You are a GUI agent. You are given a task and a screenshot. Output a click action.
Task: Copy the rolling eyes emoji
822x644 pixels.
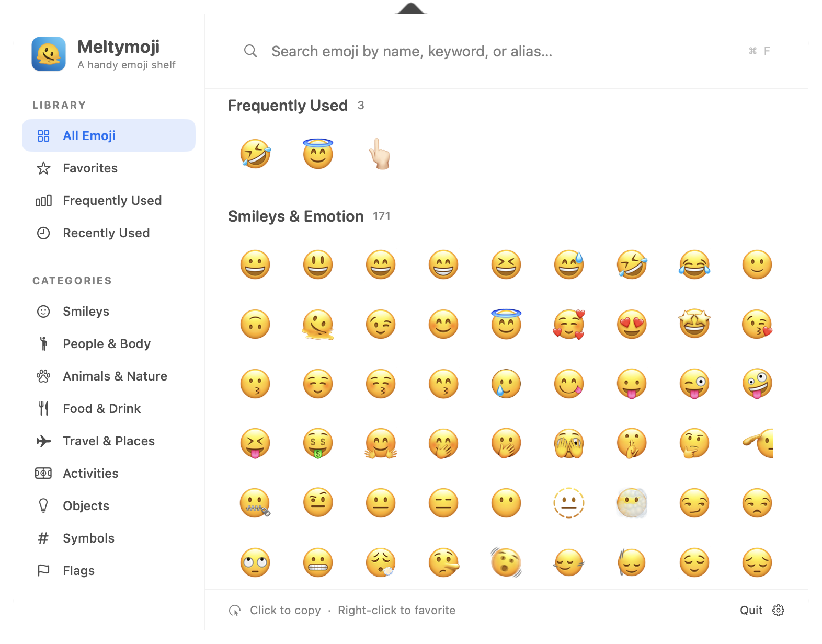255,562
